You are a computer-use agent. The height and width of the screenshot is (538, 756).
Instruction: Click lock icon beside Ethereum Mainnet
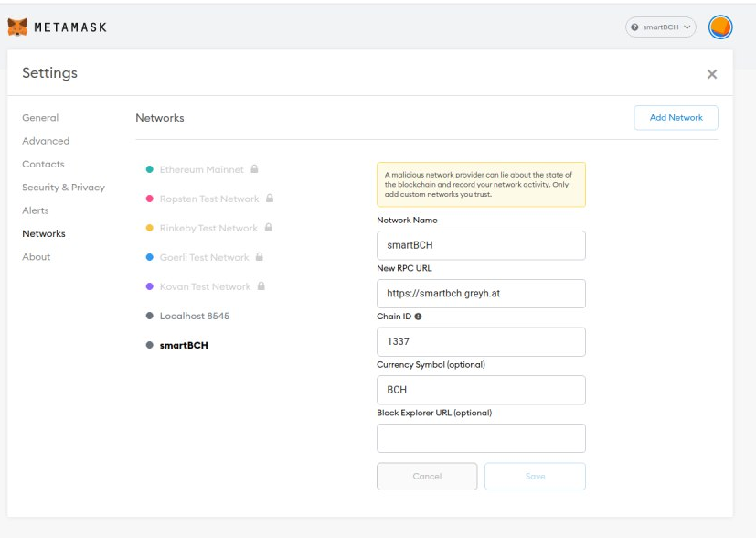[254, 169]
